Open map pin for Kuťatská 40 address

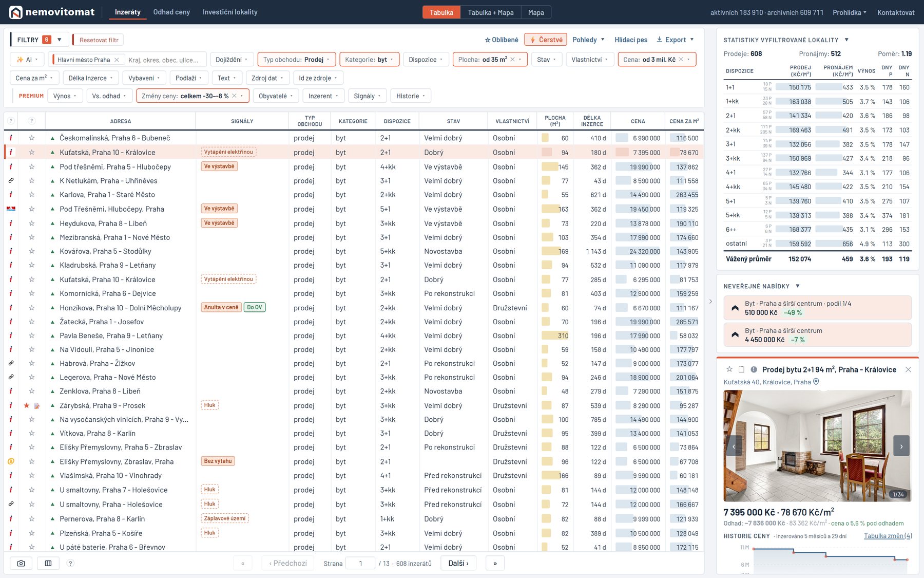point(816,382)
